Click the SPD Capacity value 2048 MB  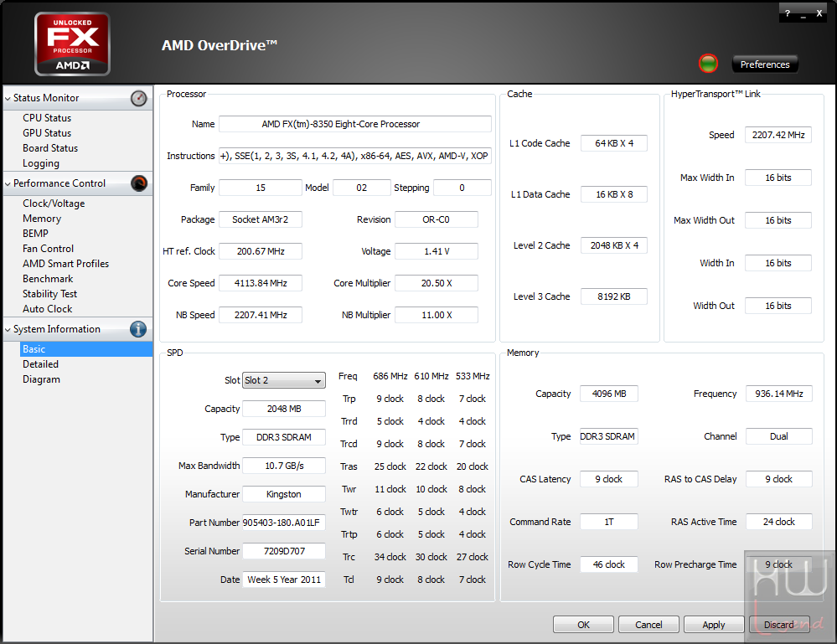tap(284, 409)
